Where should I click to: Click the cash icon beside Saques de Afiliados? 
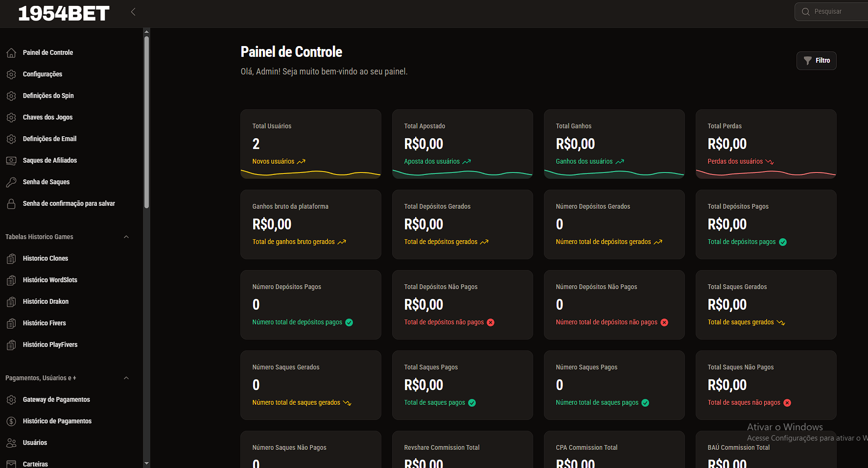[11, 161]
